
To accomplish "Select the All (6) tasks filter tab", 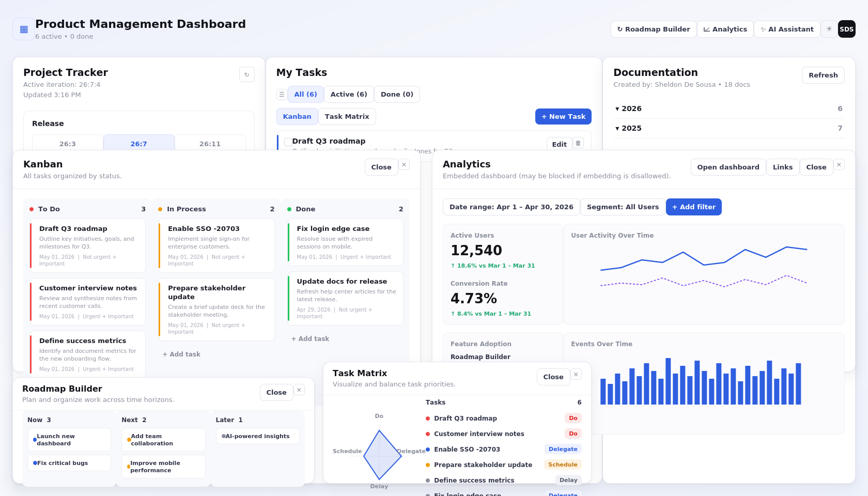I will click(x=306, y=95).
